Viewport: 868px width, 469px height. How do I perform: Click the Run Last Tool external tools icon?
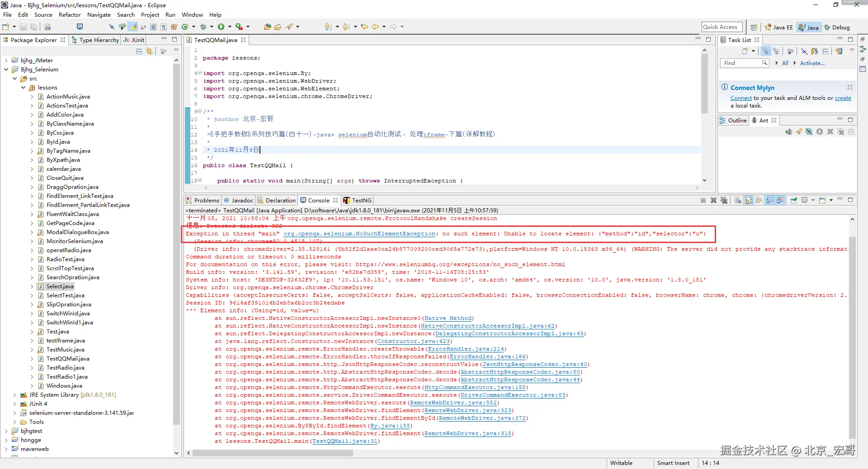239,27
